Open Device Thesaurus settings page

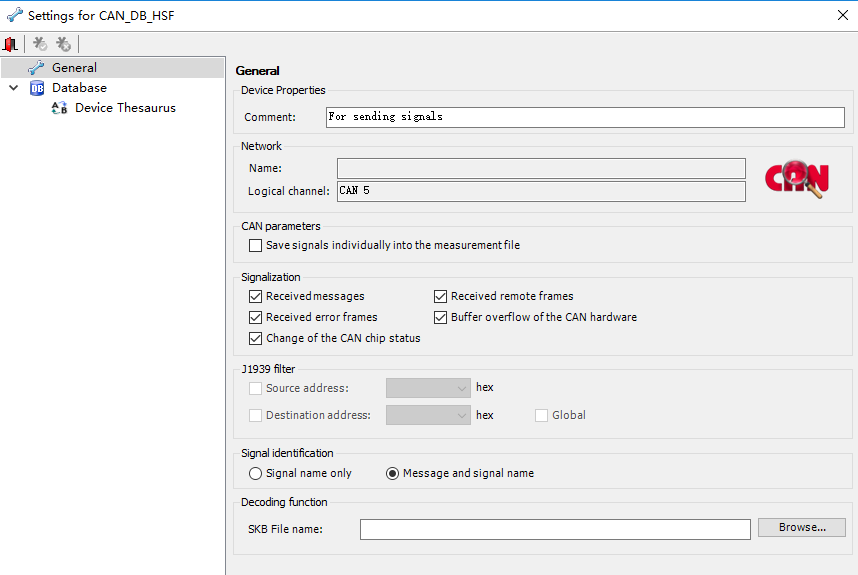pos(125,108)
